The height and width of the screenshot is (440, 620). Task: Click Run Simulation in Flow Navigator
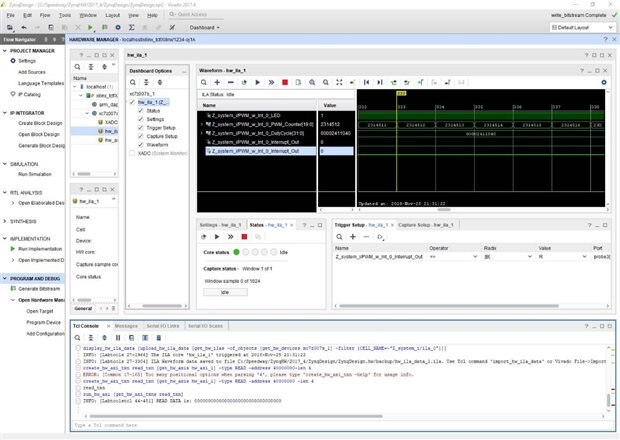tap(37, 174)
